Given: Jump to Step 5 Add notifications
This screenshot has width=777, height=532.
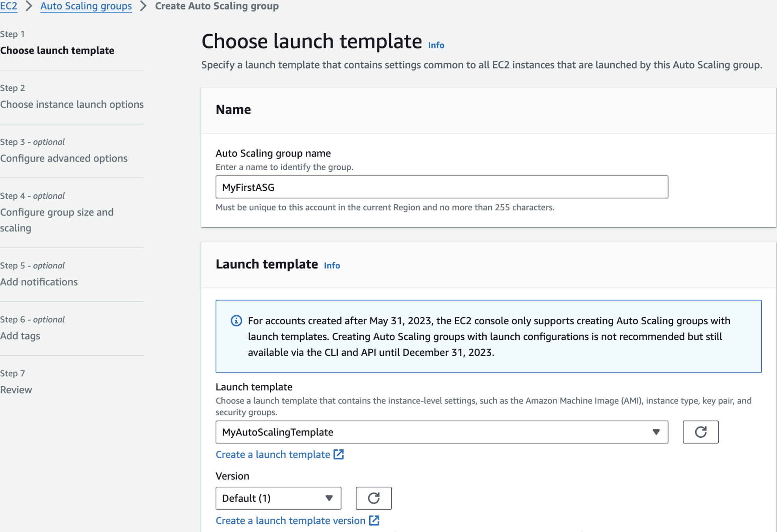Looking at the screenshot, I should 39,282.
